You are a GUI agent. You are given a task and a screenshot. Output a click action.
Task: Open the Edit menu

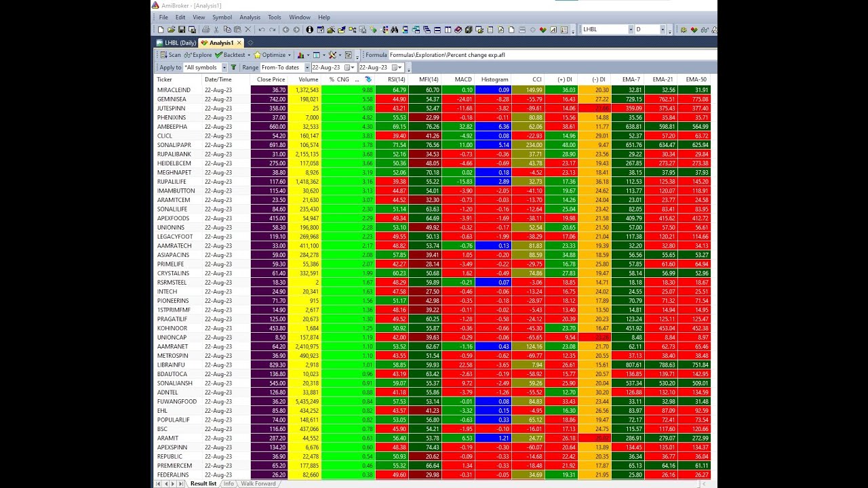(x=180, y=17)
